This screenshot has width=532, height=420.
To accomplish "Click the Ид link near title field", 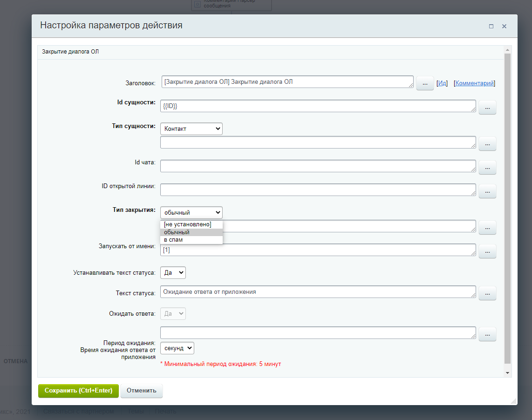I will click(442, 83).
